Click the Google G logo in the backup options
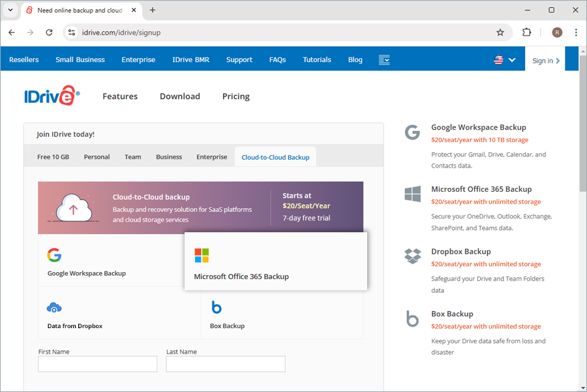The height and width of the screenshot is (392, 587). click(54, 255)
